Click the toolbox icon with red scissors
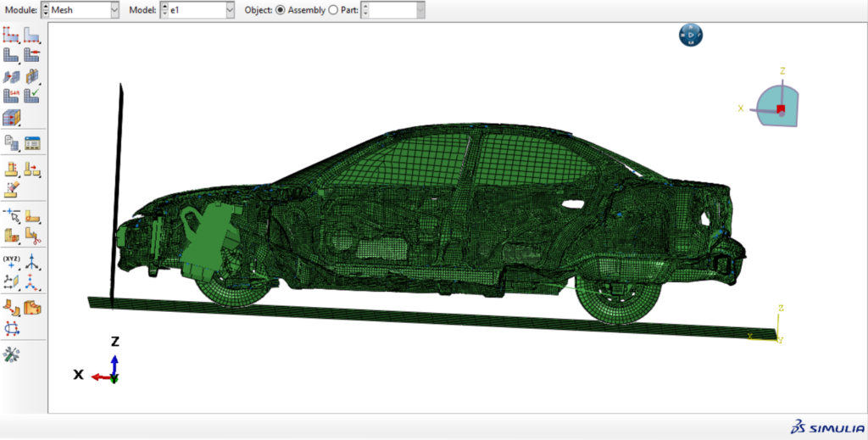Screen dimensions: 868x440 pos(31,235)
